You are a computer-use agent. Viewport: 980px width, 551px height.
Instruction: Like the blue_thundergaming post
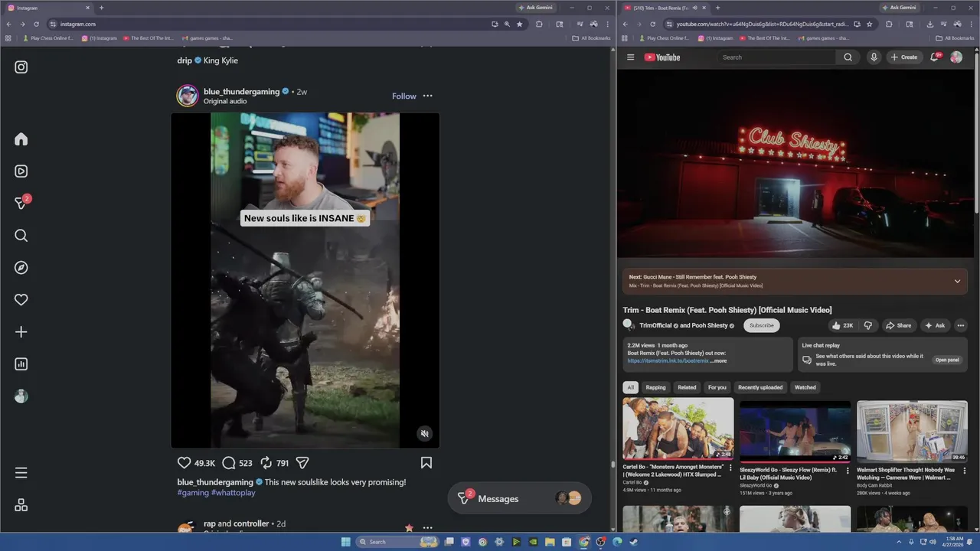tap(184, 463)
